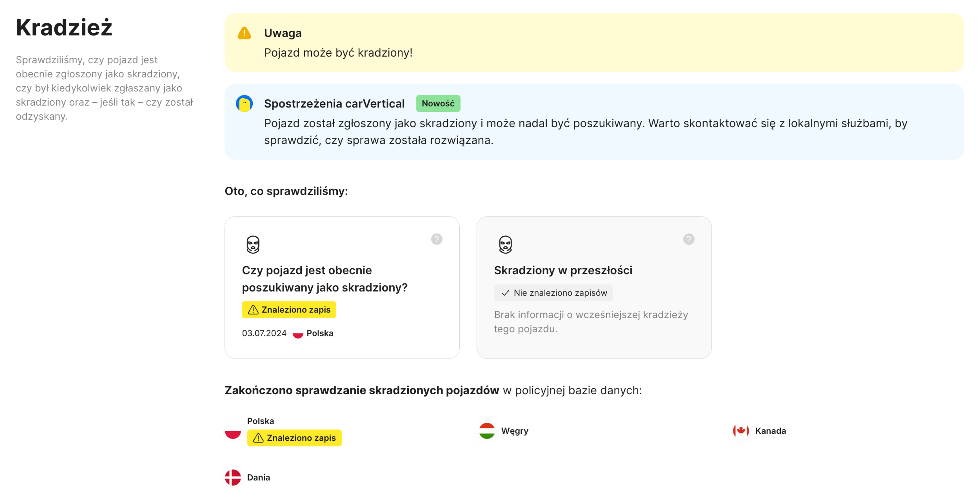Click the Canadian flag icon
Image resolution: width=980 pixels, height=498 pixels.
(x=741, y=431)
